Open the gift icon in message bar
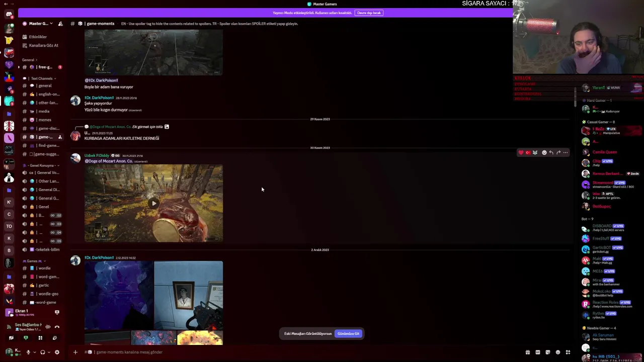This screenshot has width=644, height=362. click(x=528, y=352)
